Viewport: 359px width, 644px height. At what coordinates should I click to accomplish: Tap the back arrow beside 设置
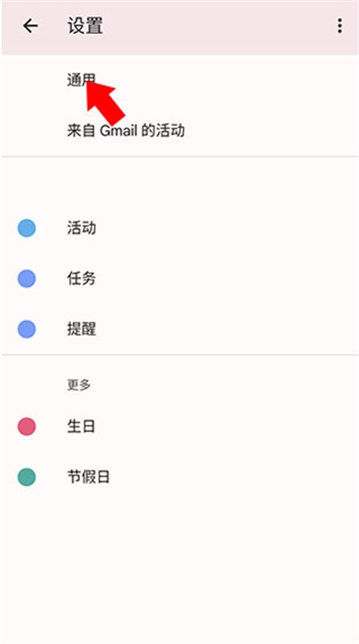pyautogui.click(x=31, y=26)
